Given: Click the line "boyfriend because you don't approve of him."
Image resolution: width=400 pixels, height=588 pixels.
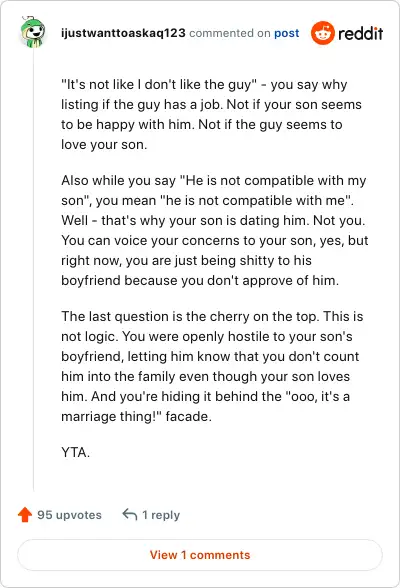Looking at the screenshot, I should click(x=200, y=280).
